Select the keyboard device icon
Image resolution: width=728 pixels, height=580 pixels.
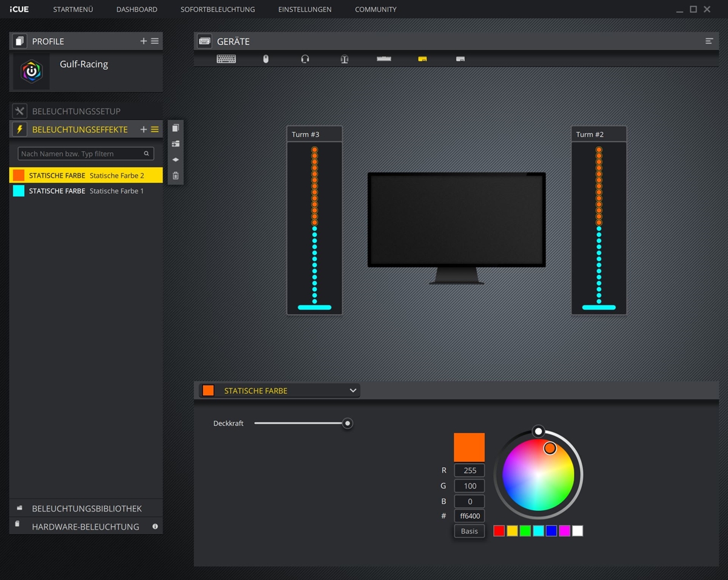[226, 59]
